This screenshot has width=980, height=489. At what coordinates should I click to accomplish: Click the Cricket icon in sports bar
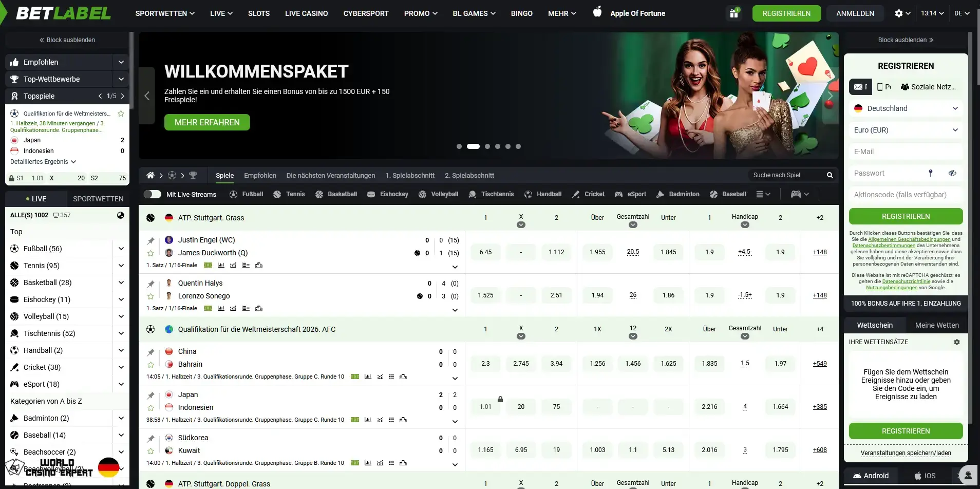click(576, 194)
